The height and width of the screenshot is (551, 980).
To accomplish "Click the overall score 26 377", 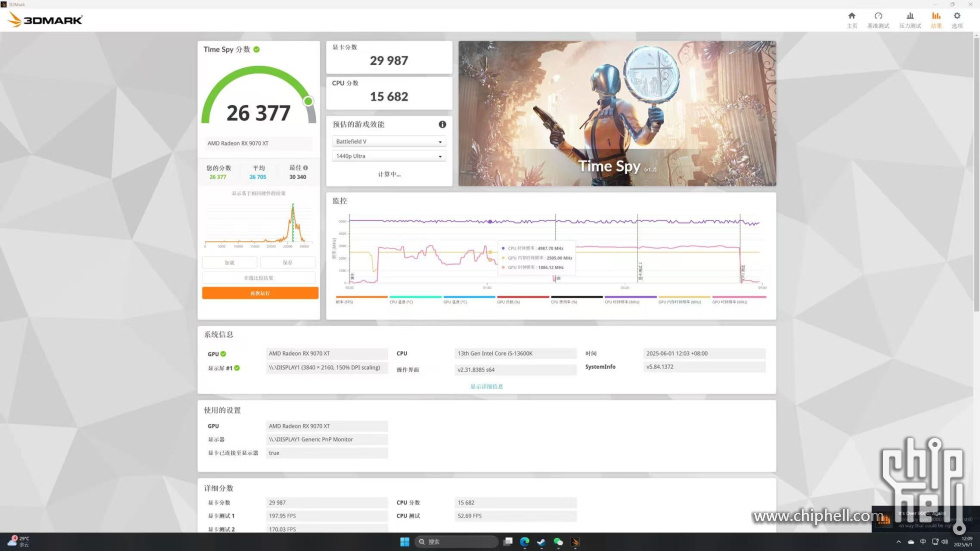I will [x=258, y=113].
